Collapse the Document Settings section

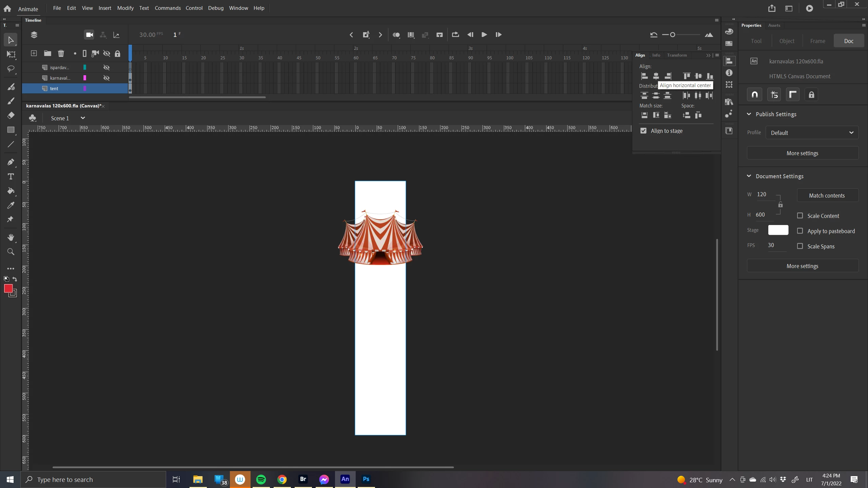749,176
